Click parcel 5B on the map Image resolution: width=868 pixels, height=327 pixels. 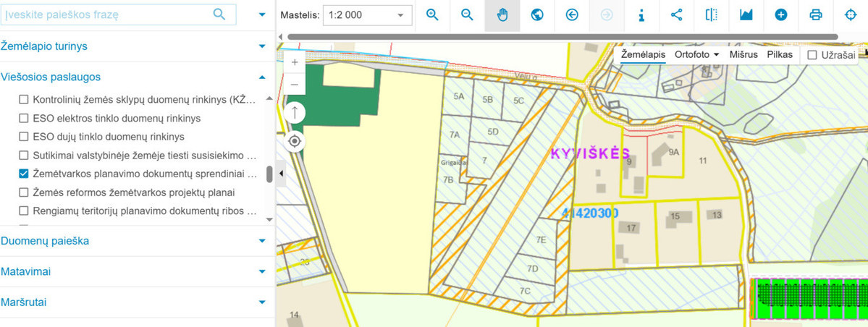tap(488, 100)
